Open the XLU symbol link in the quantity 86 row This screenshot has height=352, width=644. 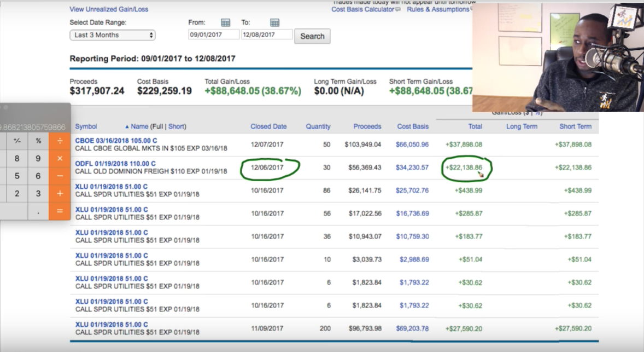112,187
